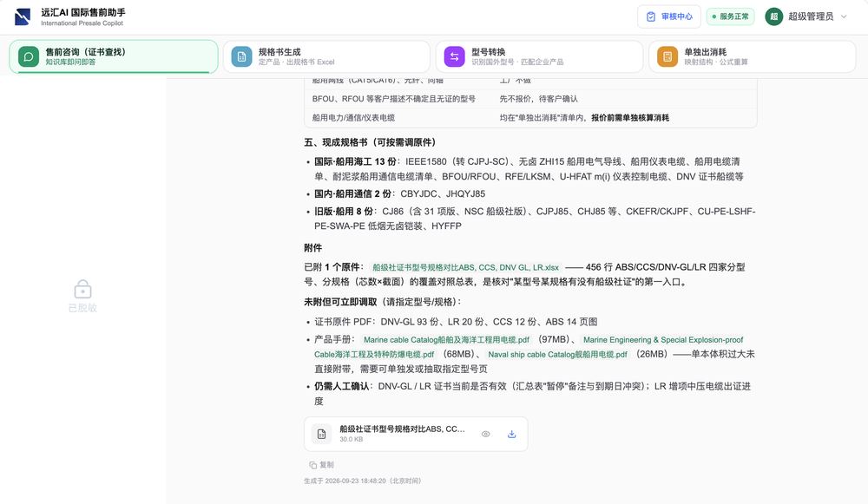Switch to 规格书生成 tab
868x504 pixels.
click(x=326, y=56)
